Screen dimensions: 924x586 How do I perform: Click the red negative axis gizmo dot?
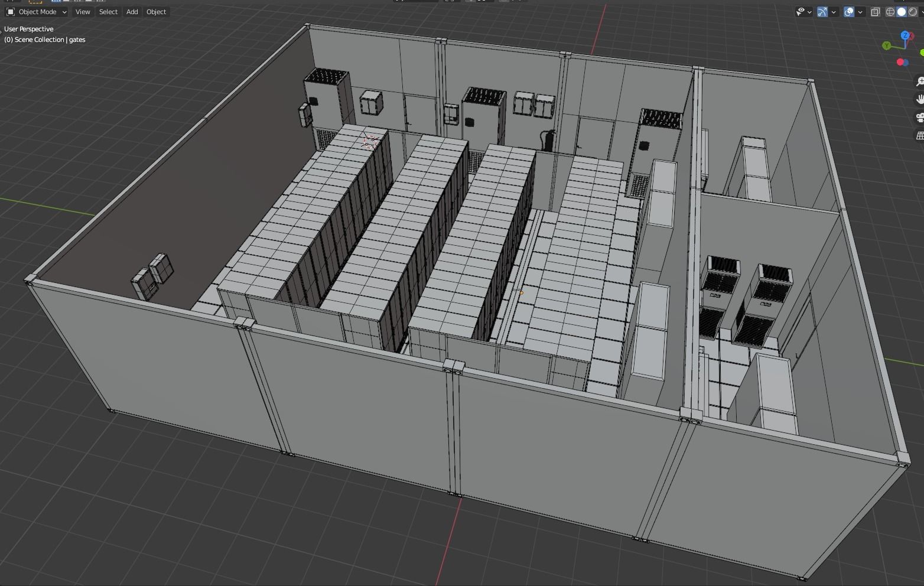point(901,62)
